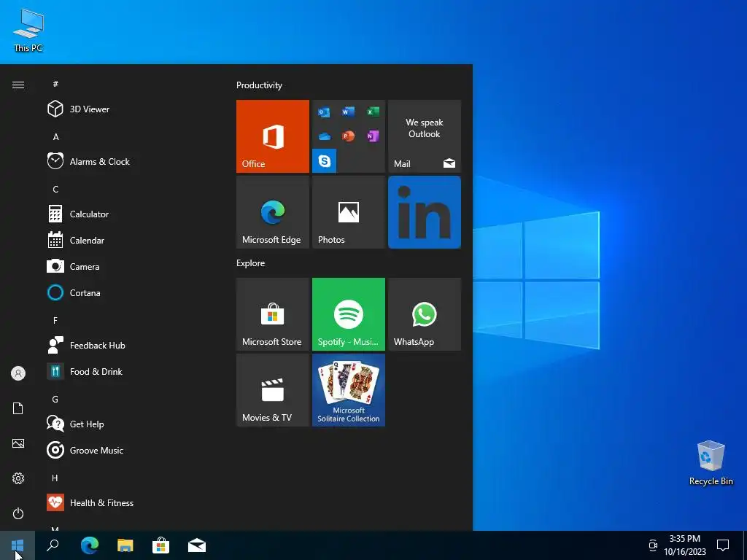The height and width of the screenshot is (560, 747).
Task: Click the 'A' letter group header
Action: coord(55,136)
